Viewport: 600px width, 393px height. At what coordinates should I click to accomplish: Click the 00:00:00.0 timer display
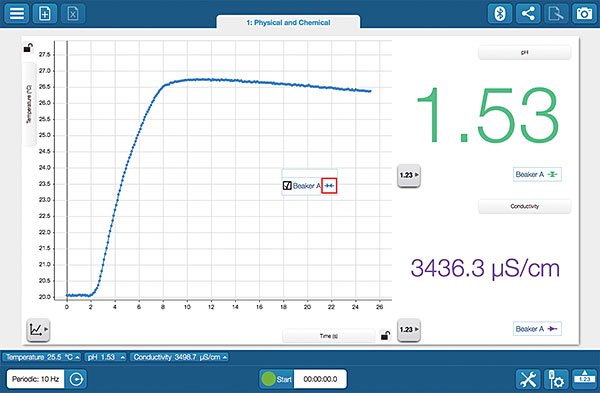click(x=320, y=379)
